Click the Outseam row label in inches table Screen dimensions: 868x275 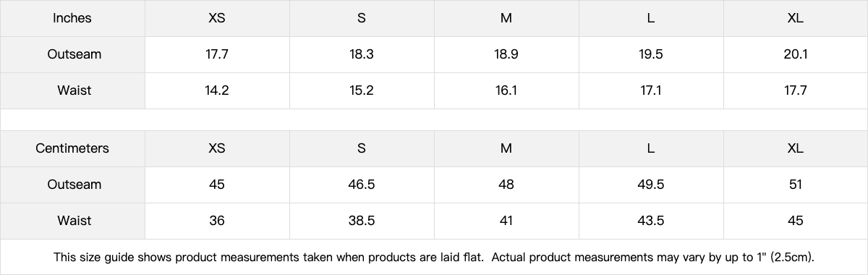(72, 54)
